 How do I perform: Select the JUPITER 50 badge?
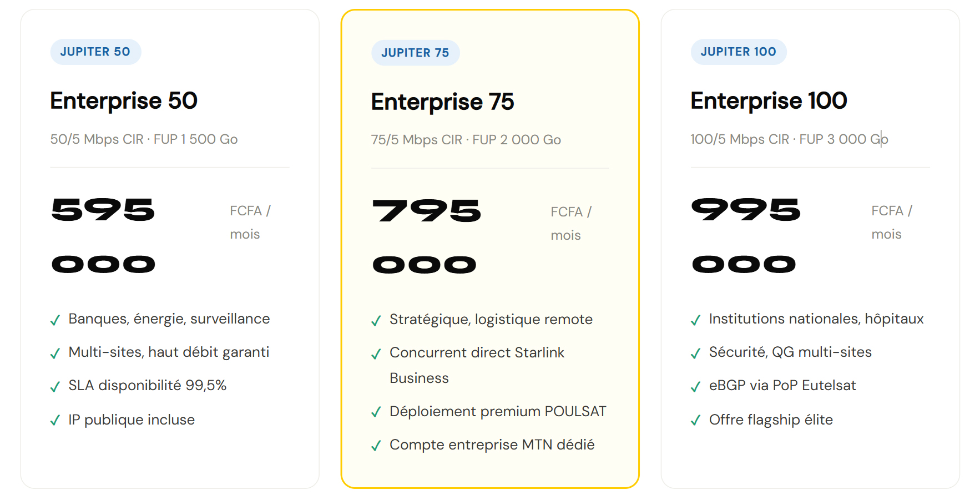pos(95,52)
